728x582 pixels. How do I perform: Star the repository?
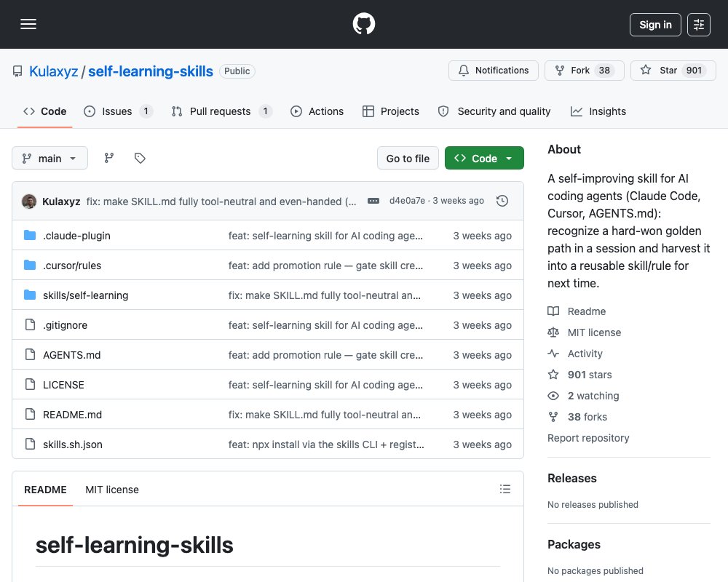(673, 71)
